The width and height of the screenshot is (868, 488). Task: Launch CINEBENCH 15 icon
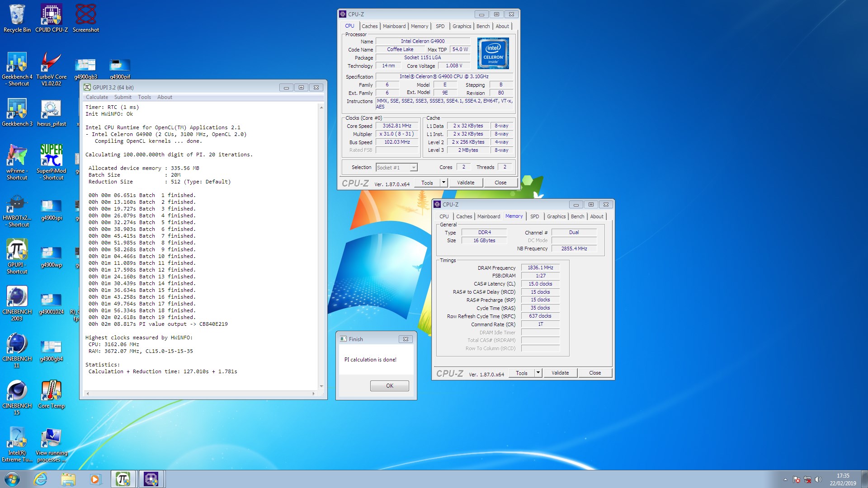click(x=17, y=398)
